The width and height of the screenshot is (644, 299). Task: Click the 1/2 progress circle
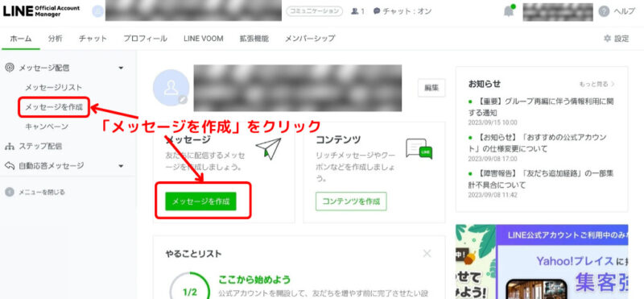(x=190, y=285)
